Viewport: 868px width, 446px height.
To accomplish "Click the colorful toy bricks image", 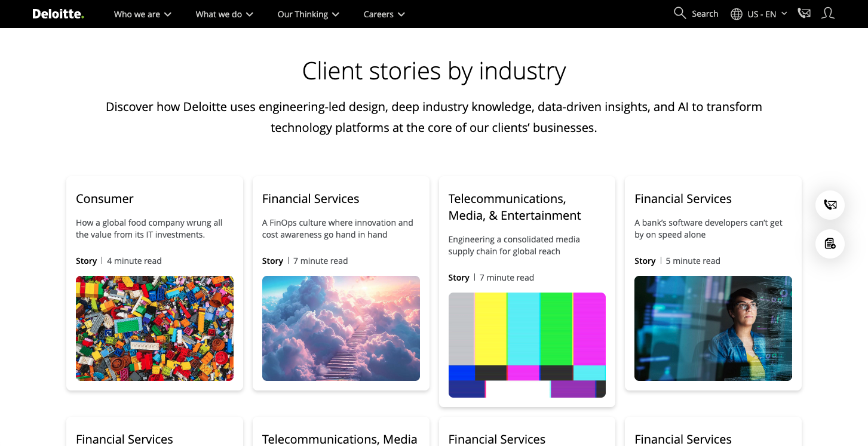I will [x=155, y=328].
